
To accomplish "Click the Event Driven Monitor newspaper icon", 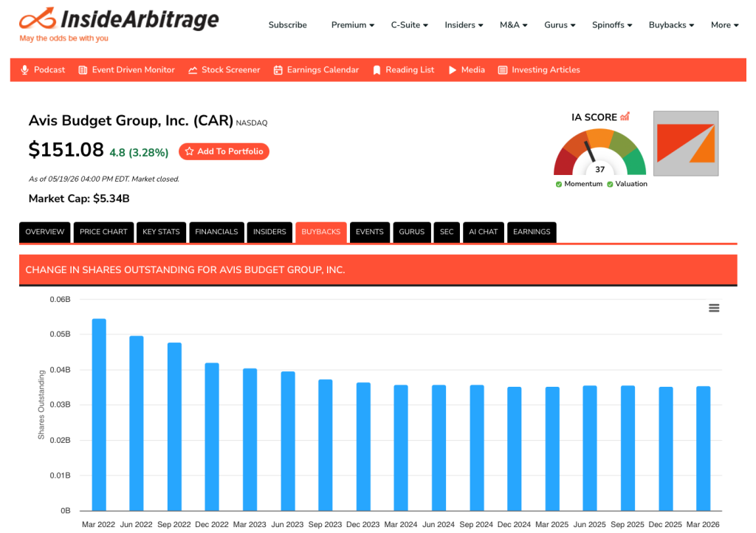I will click(83, 70).
